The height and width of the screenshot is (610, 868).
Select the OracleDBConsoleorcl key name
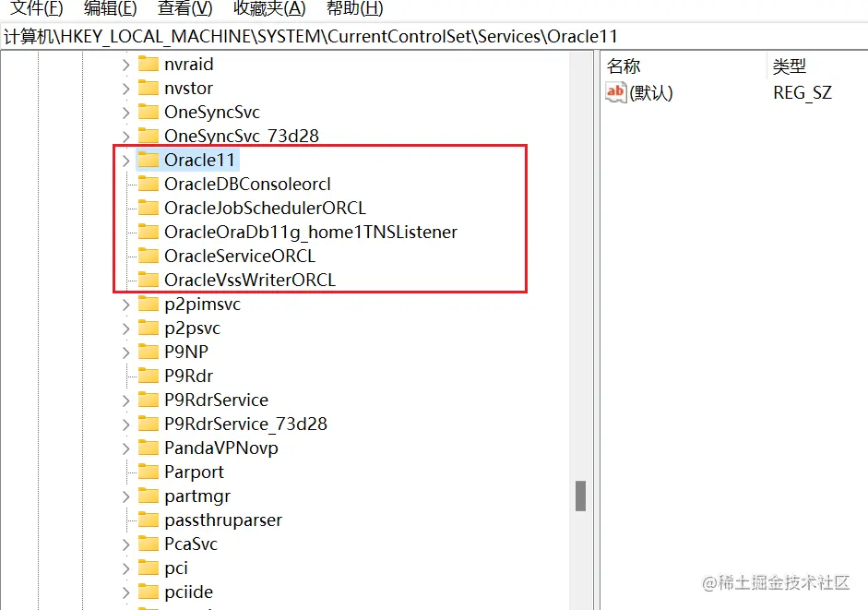point(247,184)
